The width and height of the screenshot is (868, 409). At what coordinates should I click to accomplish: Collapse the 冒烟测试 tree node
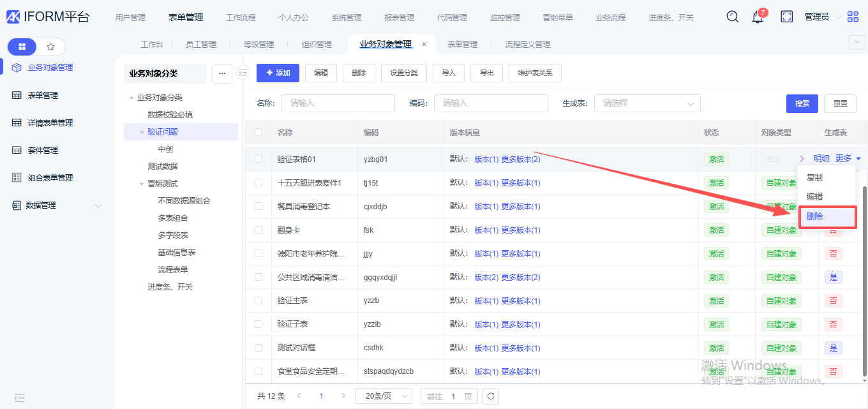(142, 184)
